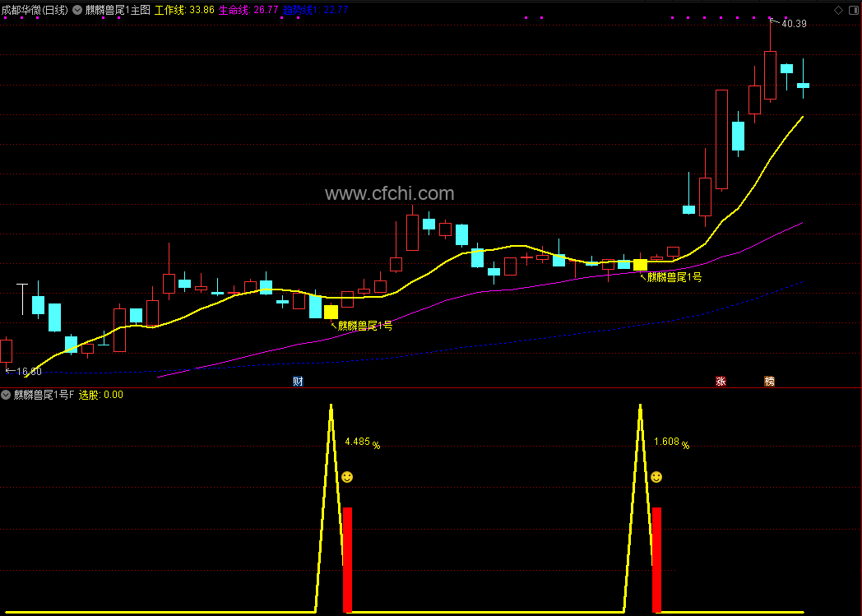Viewport: 862px width, 616px height.
Task: Click the right 麒麟兽尾1号 signal label
Action: click(674, 277)
